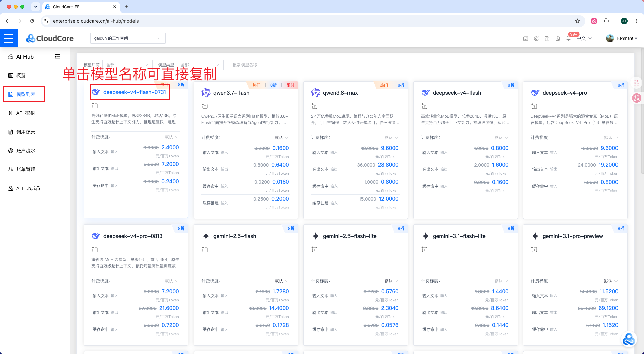Screen dimensions: 644x354
Task: Copy the gemini-2.5-flash-lite model name
Action: pos(350,236)
